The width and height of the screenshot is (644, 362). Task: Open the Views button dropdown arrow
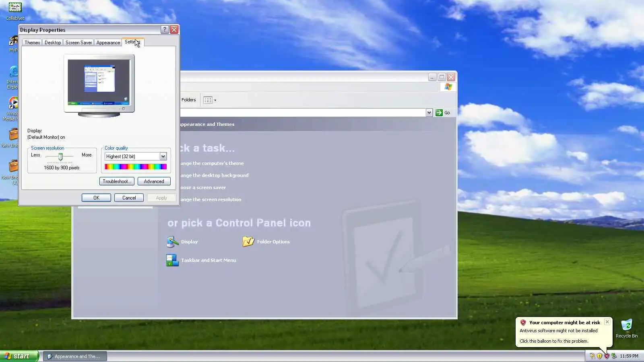pyautogui.click(x=215, y=101)
